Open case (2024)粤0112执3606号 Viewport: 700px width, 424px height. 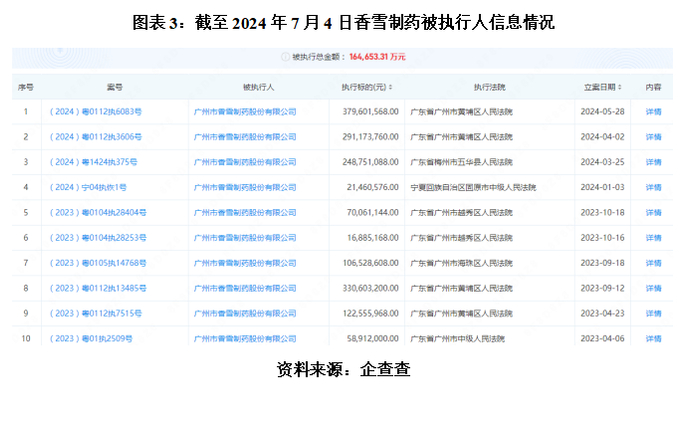click(x=95, y=137)
